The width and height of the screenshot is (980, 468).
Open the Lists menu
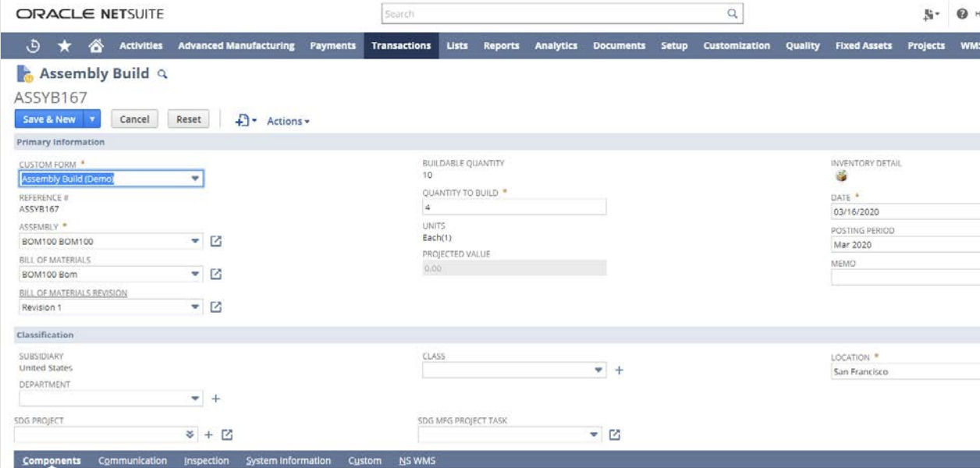click(457, 46)
